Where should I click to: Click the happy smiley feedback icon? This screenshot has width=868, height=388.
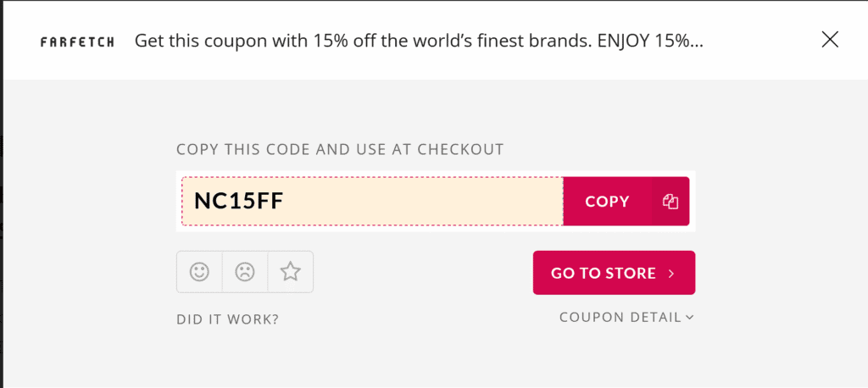(x=199, y=272)
